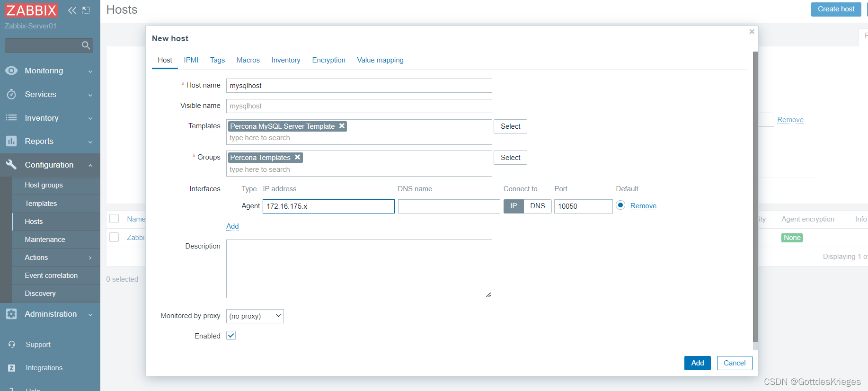Focus the Visible name field
The image size is (868, 391).
tap(359, 106)
